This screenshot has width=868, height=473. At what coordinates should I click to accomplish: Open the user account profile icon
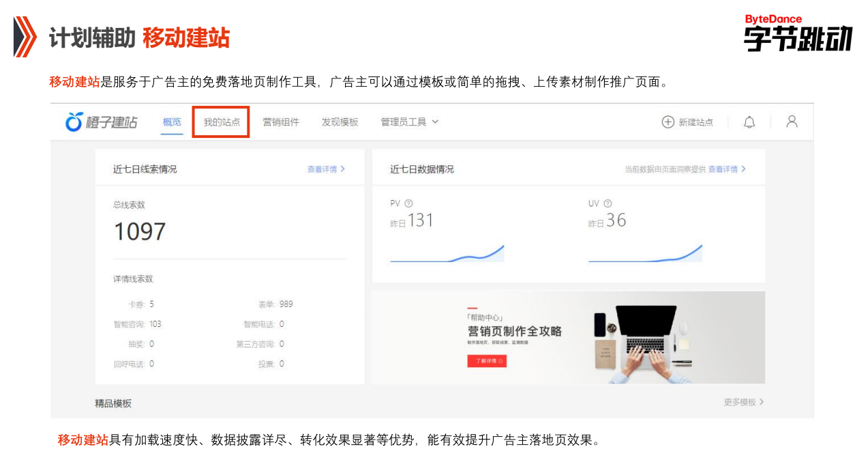point(792,121)
